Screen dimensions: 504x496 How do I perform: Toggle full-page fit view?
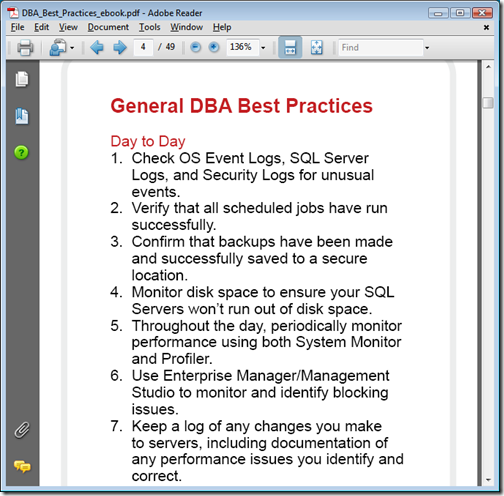[x=316, y=47]
